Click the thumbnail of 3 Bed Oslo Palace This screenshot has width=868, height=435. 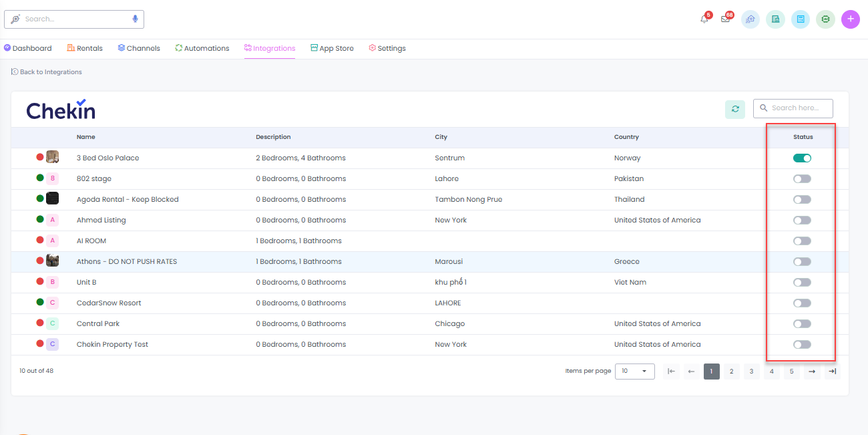click(52, 158)
